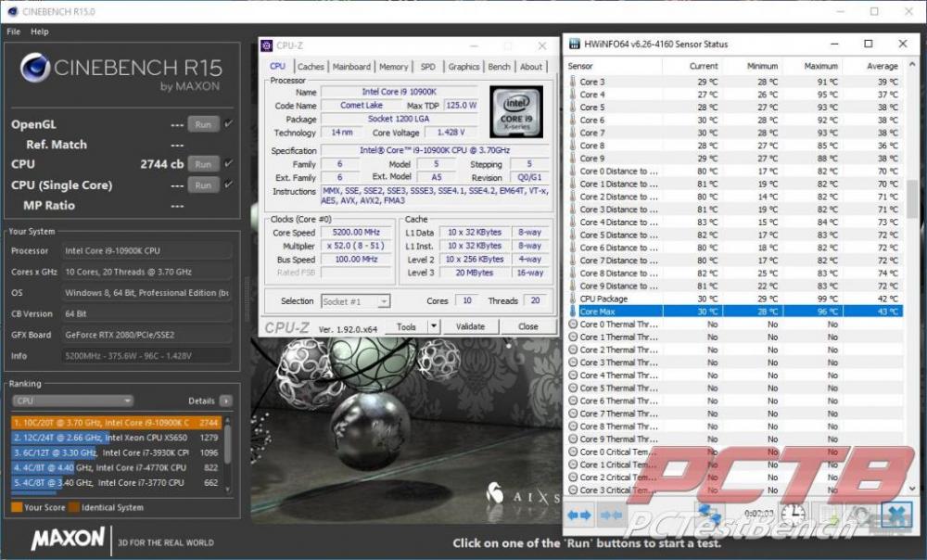Switch to CPU-Z Mainboard tab
Viewport: 927px width, 560px height.
(351, 67)
